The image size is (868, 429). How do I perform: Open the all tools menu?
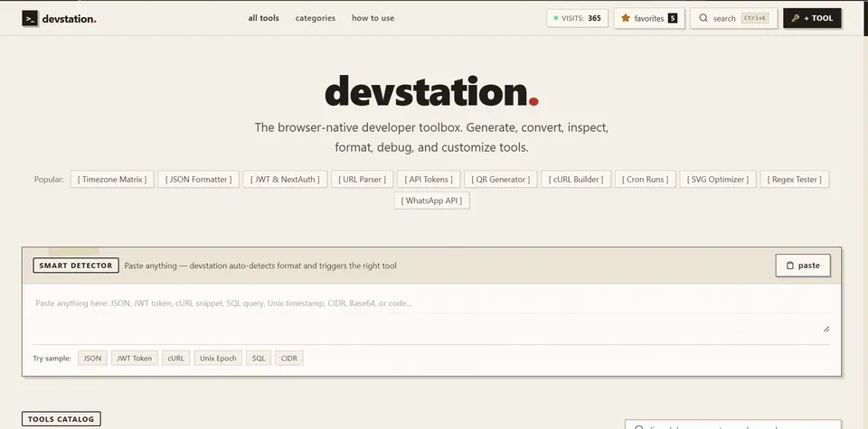coord(263,18)
